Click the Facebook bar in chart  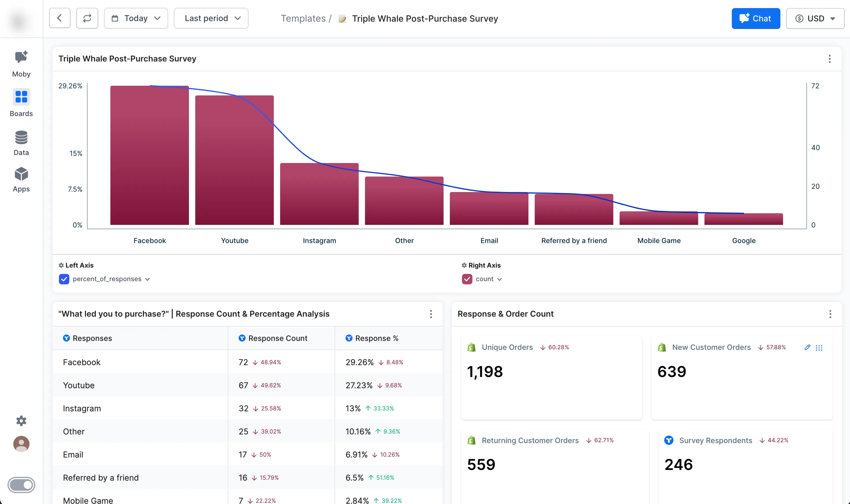[150, 156]
